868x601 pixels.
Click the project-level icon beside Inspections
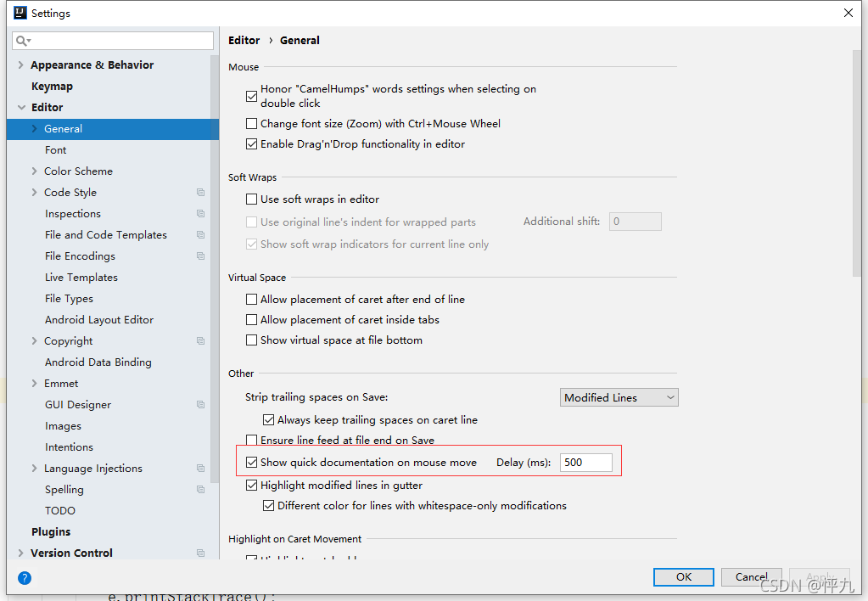(200, 214)
